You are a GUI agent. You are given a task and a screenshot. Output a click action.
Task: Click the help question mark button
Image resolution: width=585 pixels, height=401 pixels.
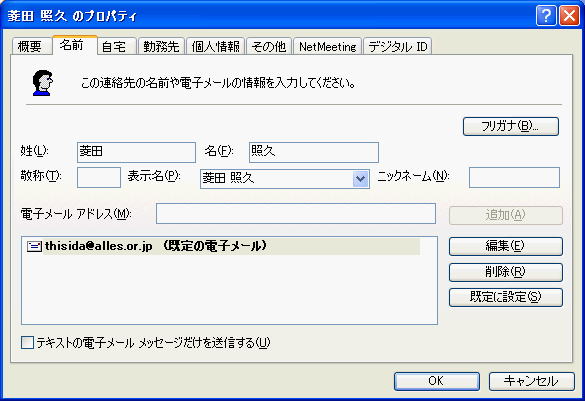coord(546,16)
